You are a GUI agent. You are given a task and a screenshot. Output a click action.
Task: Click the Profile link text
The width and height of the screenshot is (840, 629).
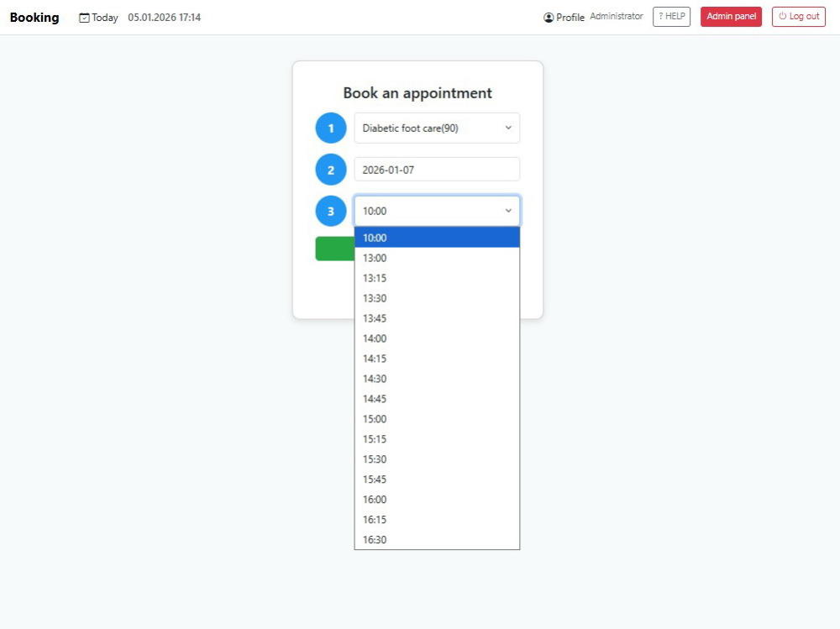[570, 18]
